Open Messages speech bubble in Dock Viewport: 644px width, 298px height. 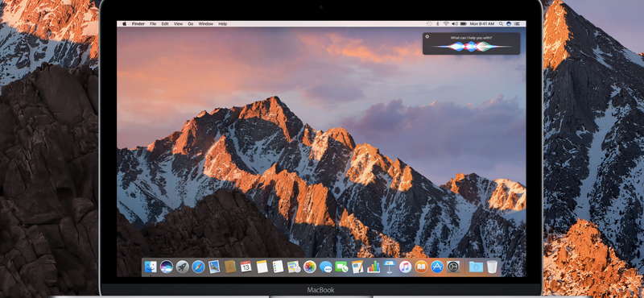[326, 267]
